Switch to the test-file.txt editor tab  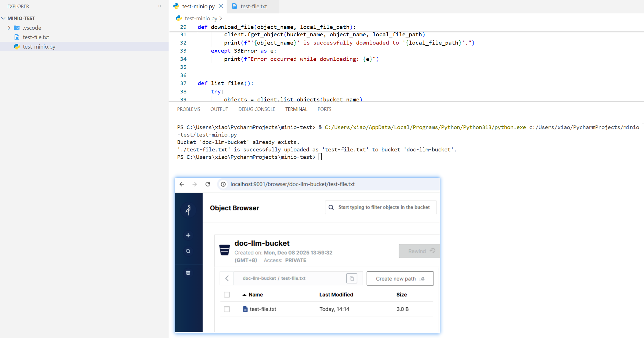point(253,6)
